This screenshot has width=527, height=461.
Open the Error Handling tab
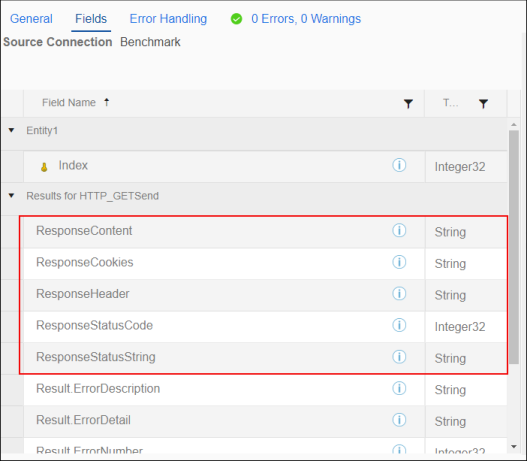[168, 19]
